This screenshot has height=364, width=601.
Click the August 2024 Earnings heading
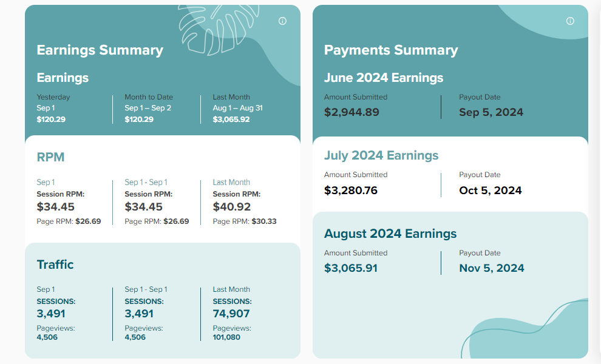[390, 234]
